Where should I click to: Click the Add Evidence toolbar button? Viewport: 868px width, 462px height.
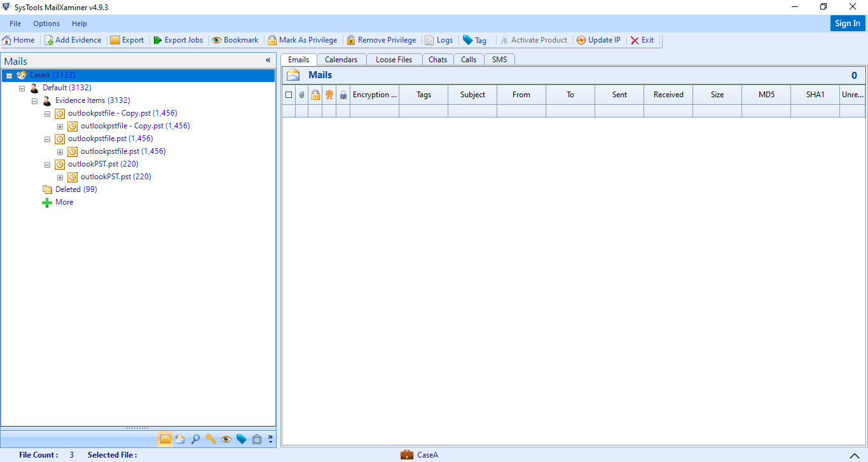tap(73, 40)
